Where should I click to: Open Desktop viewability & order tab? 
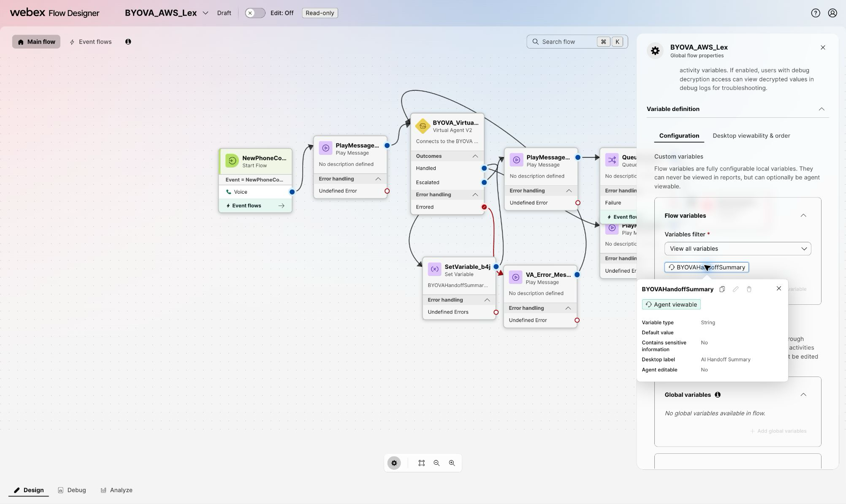(751, 135)
